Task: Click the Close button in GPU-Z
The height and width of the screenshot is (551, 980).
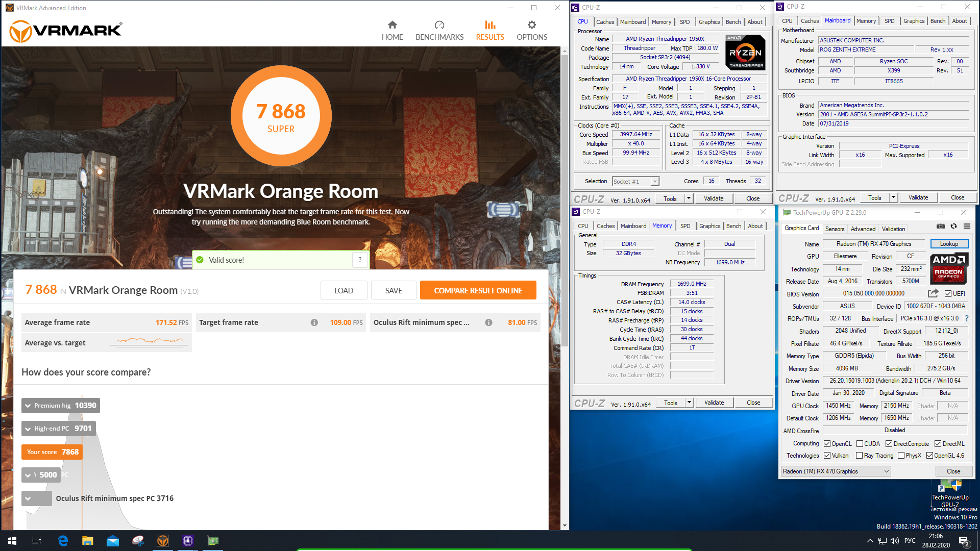Action: 953,471
